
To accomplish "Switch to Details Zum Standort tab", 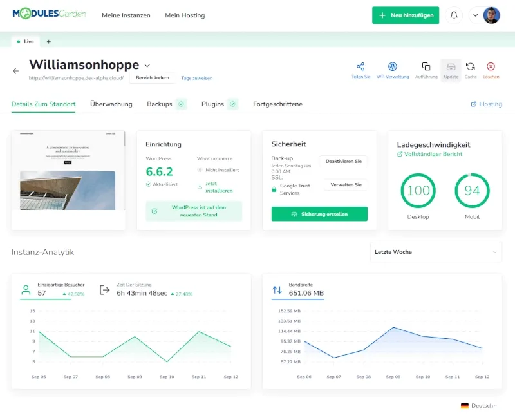I will [x=43, y=104].
